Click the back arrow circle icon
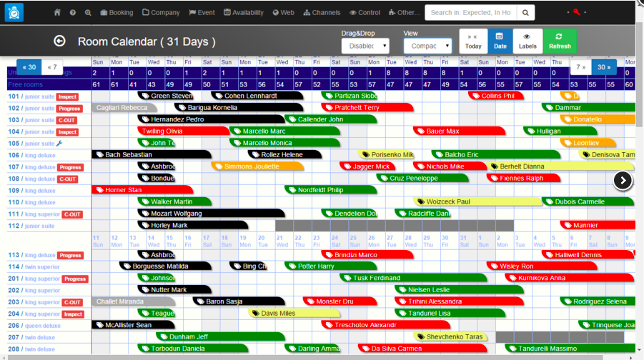The height and width of the screenshot is (360, 644). (x=59, y=41)
